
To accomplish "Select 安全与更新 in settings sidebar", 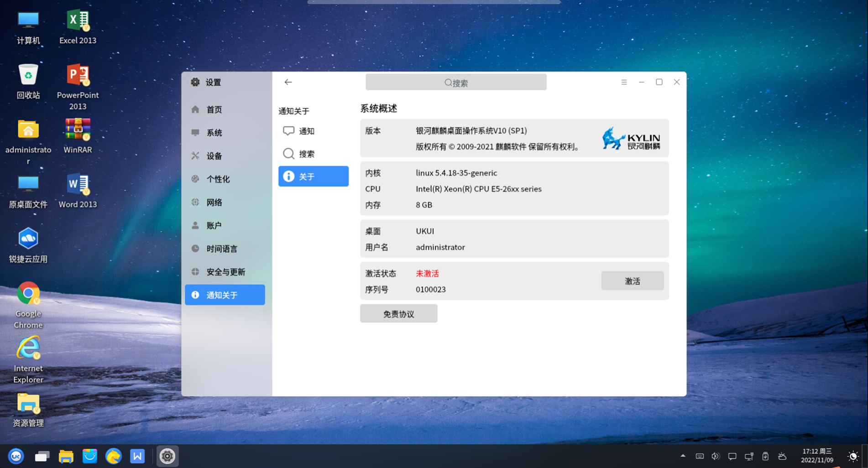I will pyautogui.click(x=225, y=272).
